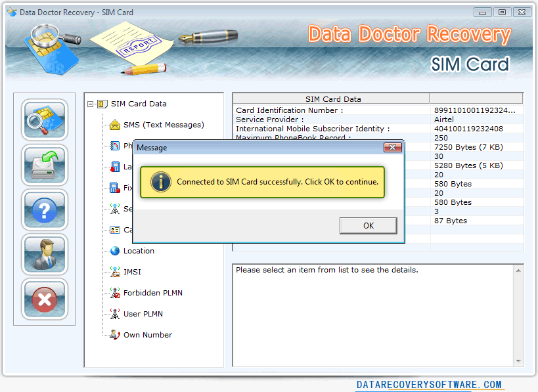
Task: Select the SIM card search tool icon
Action: coord(44,121)
